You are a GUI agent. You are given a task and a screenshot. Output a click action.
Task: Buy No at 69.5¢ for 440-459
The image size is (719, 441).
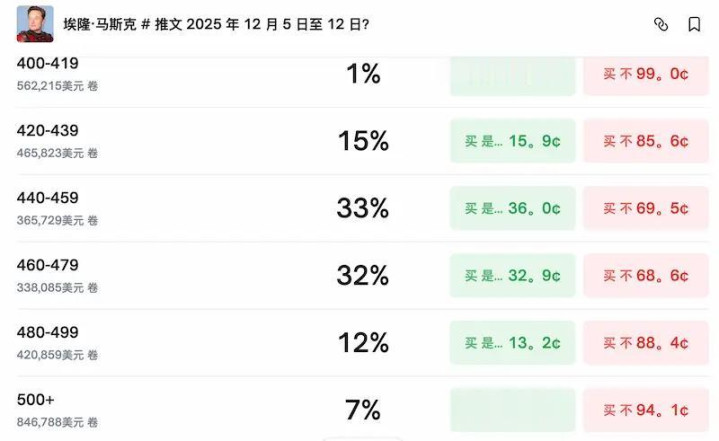[x=645, y=209]
